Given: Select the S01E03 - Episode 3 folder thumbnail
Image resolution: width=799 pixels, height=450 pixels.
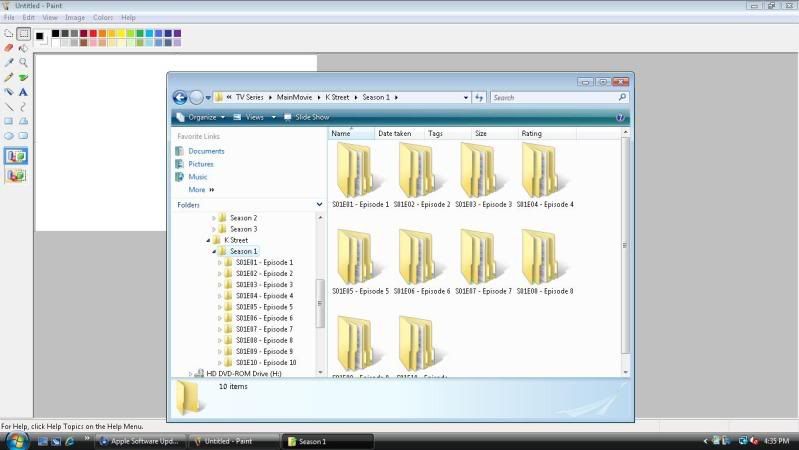Looking at the screenshot, I should click(x=483, y=176).
